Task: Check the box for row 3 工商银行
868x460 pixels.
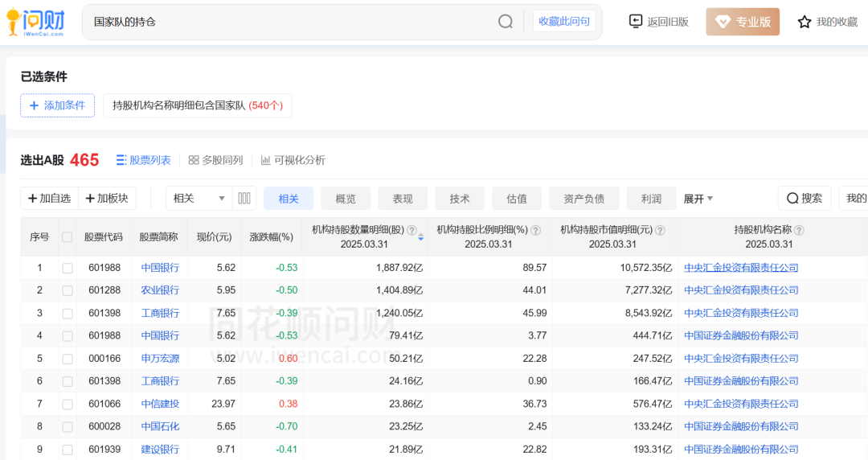Action: pyautogui.click(x=67, y=314)
